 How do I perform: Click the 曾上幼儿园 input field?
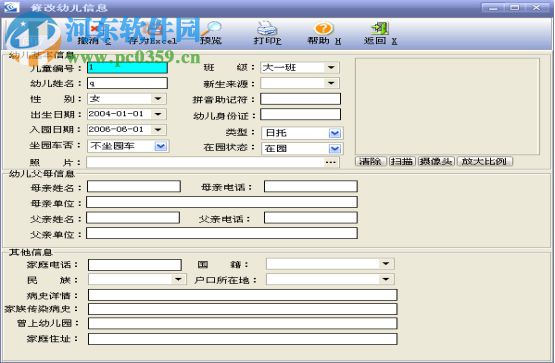point(243,323)
